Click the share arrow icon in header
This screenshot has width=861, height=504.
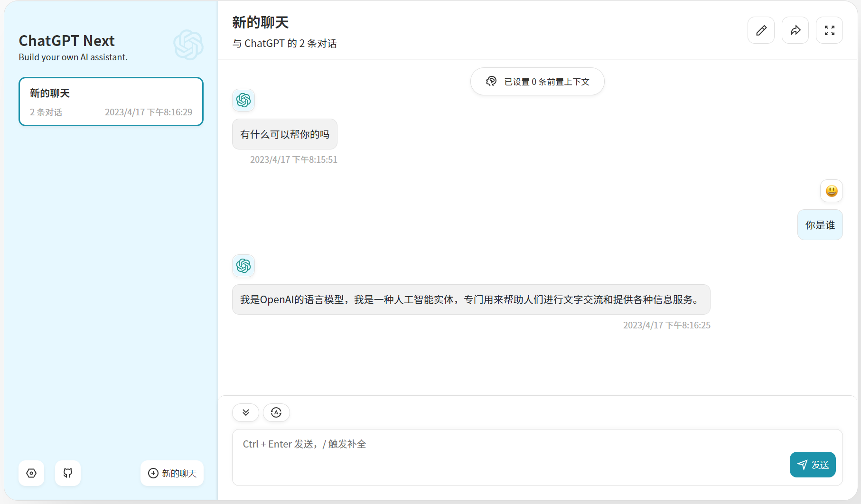795,30
